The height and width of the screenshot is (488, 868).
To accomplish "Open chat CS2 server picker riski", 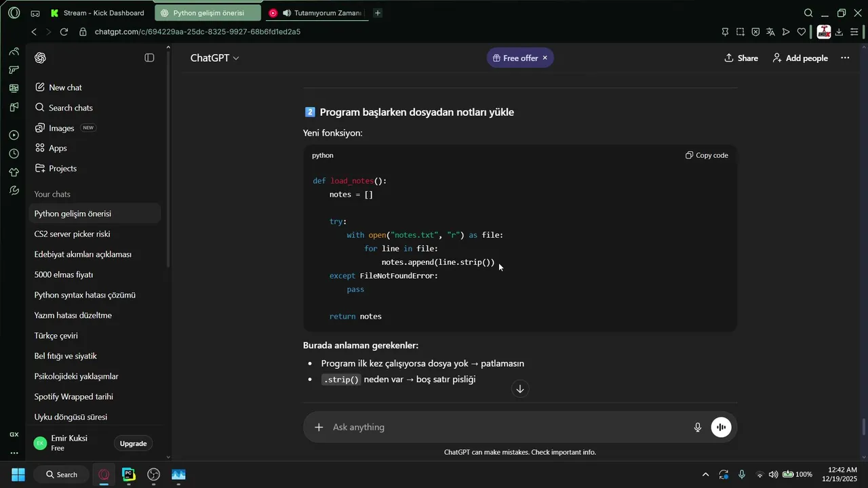I will 96,234.
